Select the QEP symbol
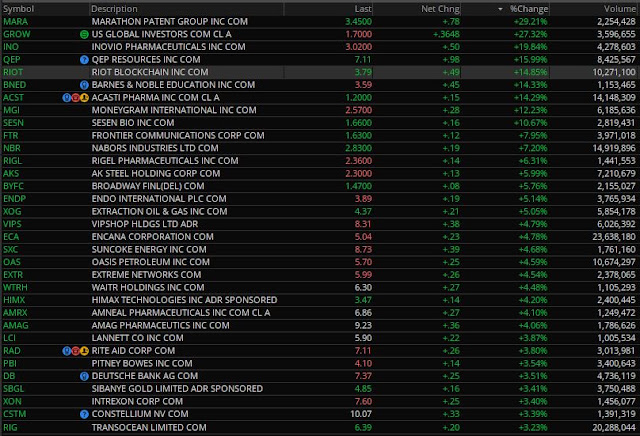Screen dimensions: 640x436 (11, 60)
